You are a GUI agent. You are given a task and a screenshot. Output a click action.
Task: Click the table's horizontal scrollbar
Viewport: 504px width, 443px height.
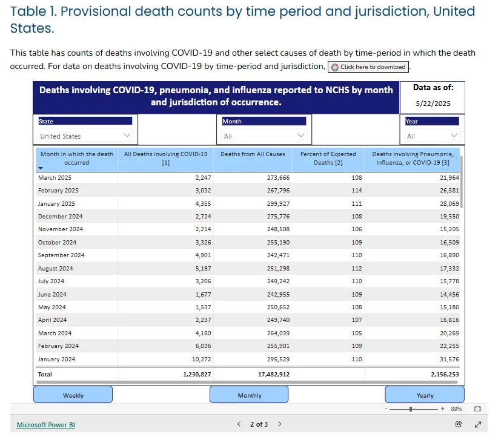click(x=247, y=382)
